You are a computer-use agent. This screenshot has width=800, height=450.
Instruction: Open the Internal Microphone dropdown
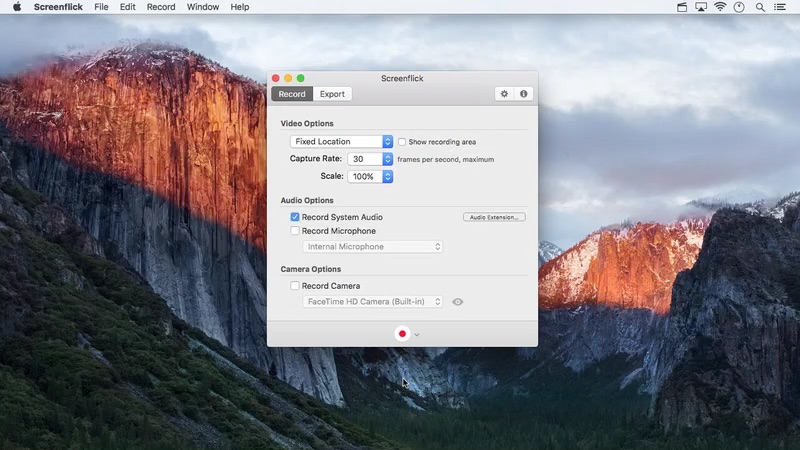tap(372, 246)
